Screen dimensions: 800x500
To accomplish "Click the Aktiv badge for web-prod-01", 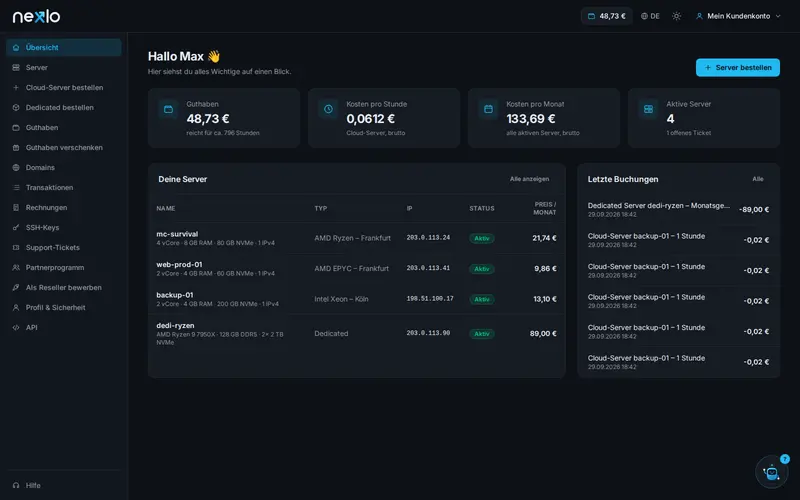I will click(482, 269).
